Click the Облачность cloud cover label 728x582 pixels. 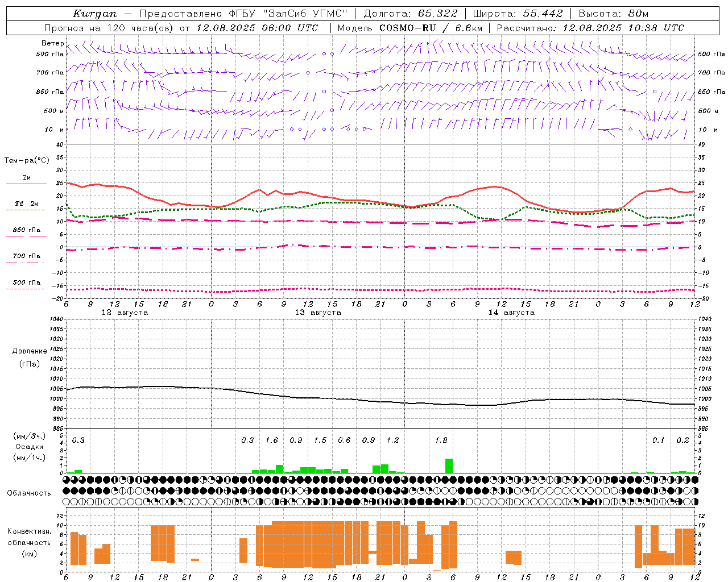pyautogui.click(x=29, y=493)
